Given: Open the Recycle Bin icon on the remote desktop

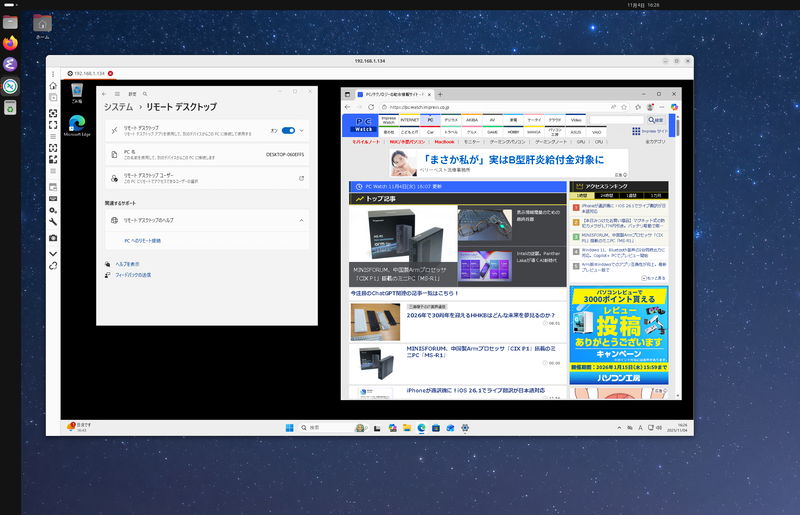Looking at the screenshot, I should pos(77,93).
